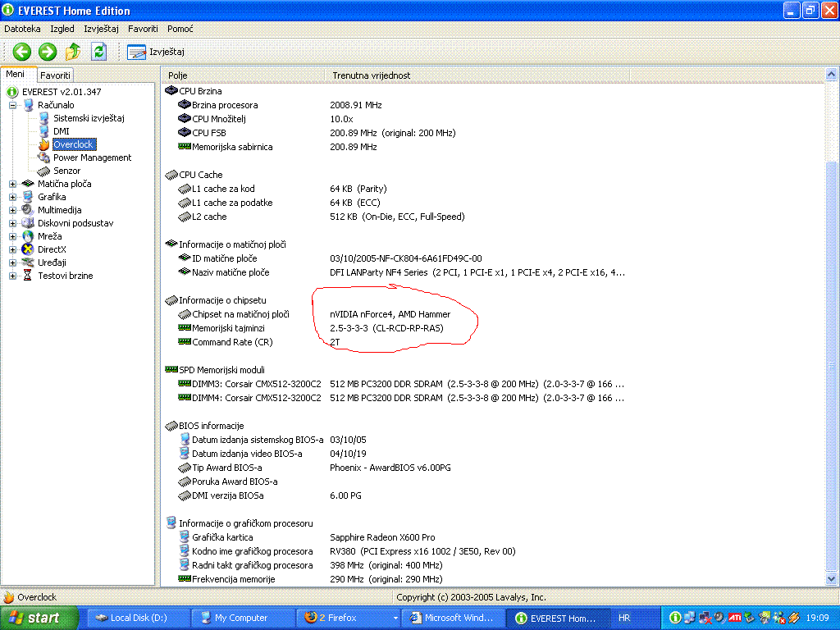Select Sistemski izvještaj in the tree

pyautogui.click(x=89, y=118)
